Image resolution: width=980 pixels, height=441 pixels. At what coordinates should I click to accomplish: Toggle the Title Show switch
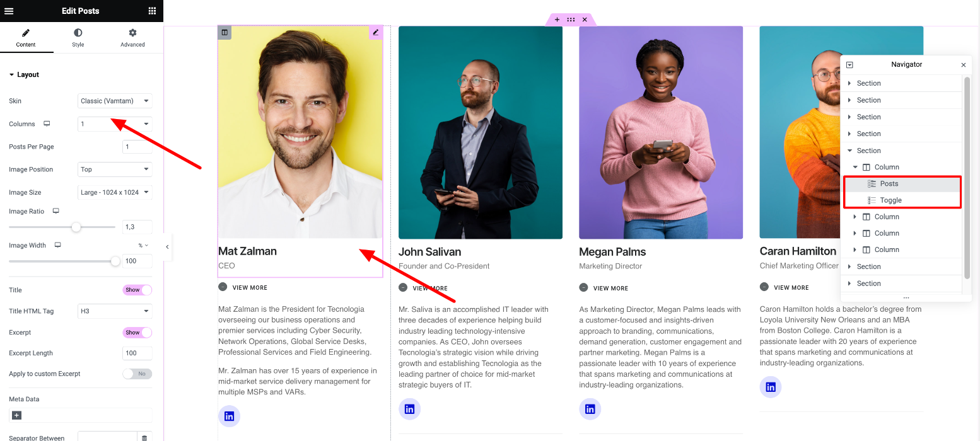pos(137,290)
